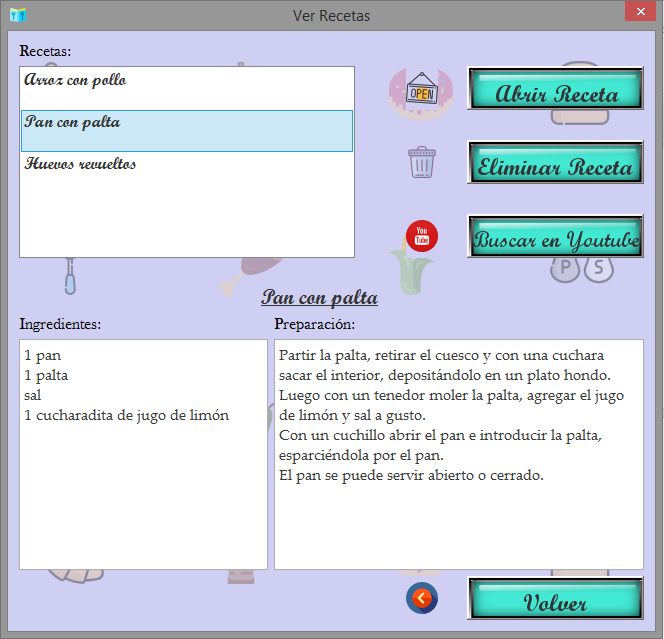Click the Recetas: label
The width and height of the screenshot is (664, 639).
[x=45, y=51]
